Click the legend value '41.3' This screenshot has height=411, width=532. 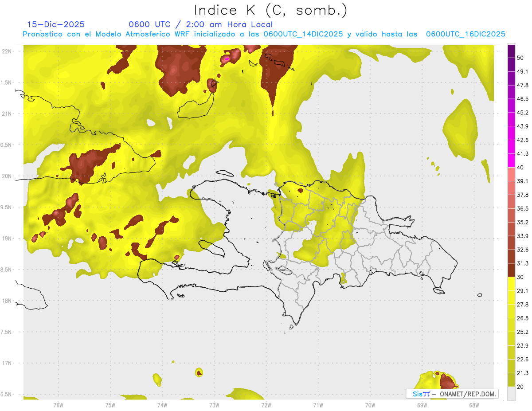[523, 154]
